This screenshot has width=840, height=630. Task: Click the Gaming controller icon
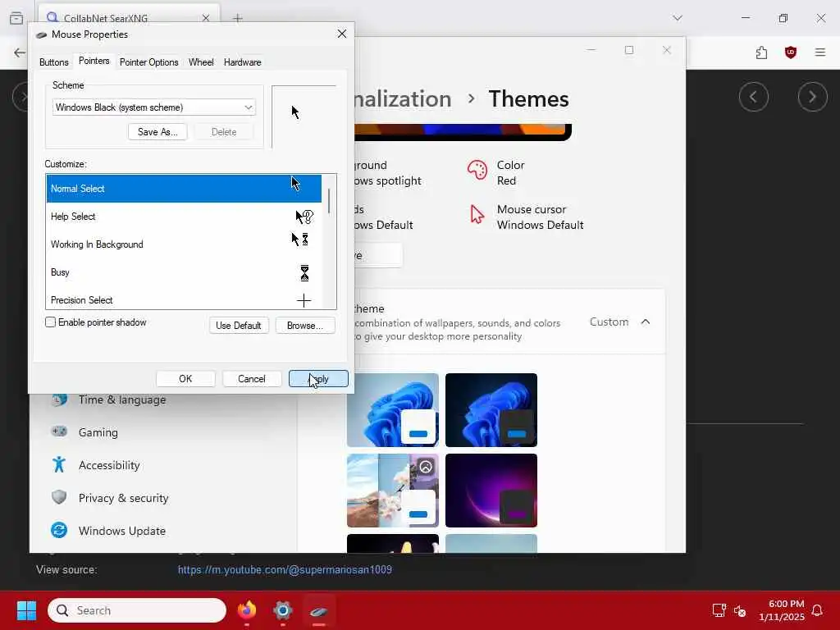point(59,431)
